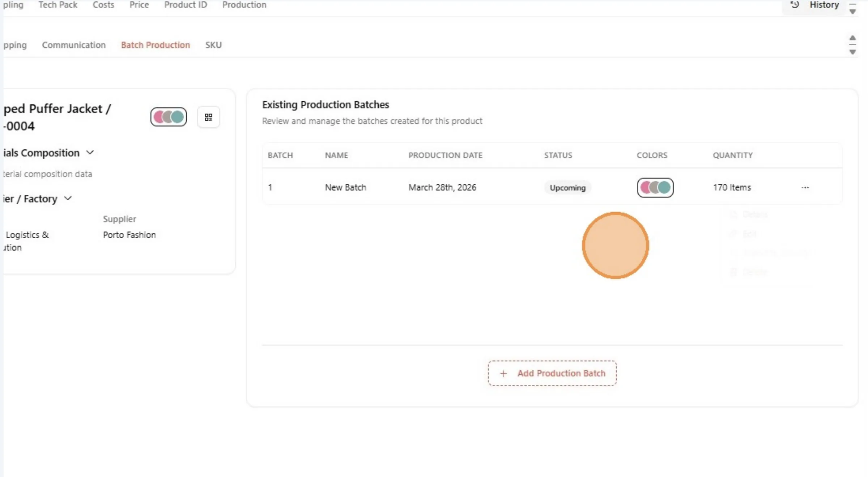868x477 pixels.
Task: Select the Product ID tab
Action: pyautogui.click(x=186, y=5)
